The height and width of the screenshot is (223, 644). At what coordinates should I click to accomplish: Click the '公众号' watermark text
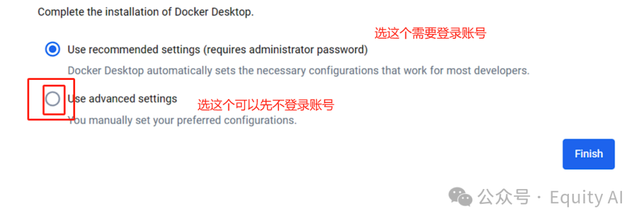(x=504, y=197)
